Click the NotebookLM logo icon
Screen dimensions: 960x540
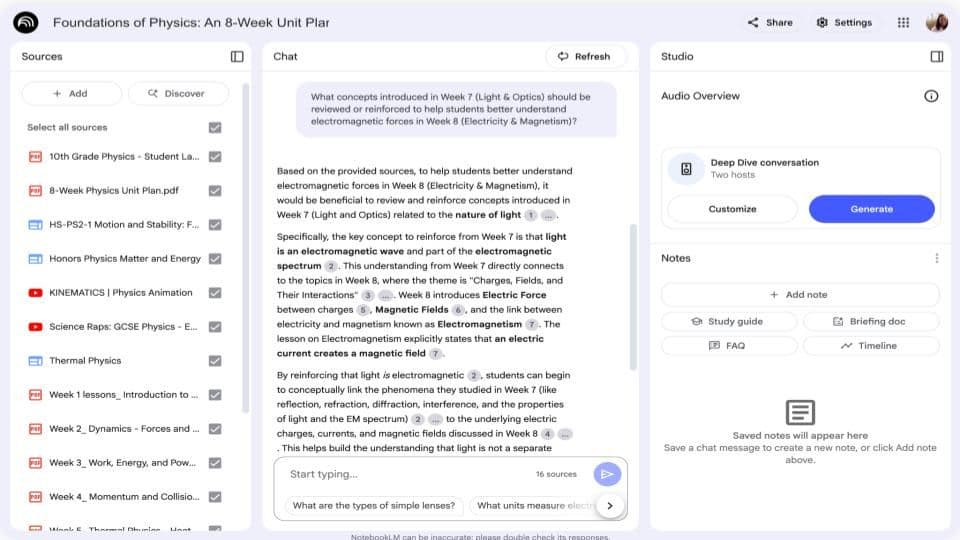[x=27, y=22]
